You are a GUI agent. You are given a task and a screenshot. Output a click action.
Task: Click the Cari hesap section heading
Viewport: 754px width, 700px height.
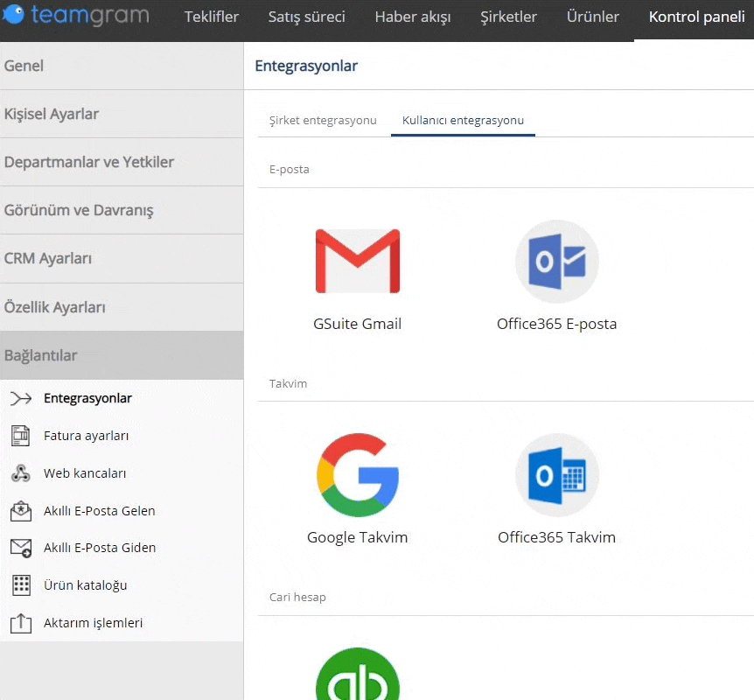[297, 597]
